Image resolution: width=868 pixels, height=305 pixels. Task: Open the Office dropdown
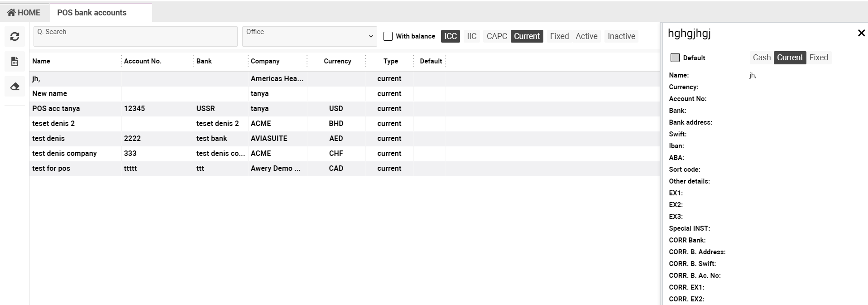(x=309, y=36)
